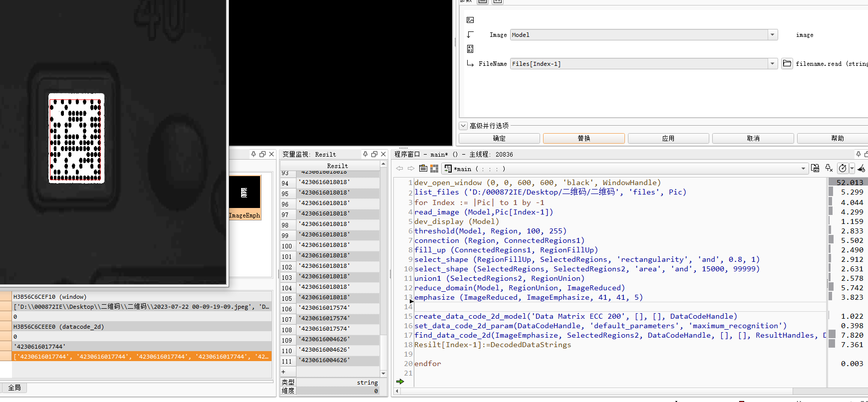Select the highlighted orange decoded strings variable row
The height and width of the screenshot is (402, 868).
[142, 356]
